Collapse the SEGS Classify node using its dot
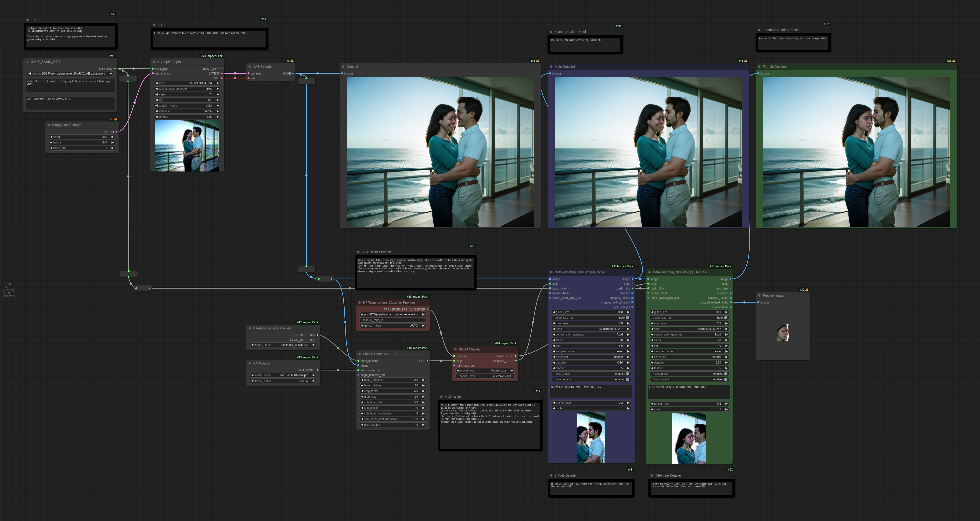 pos(455,349)
